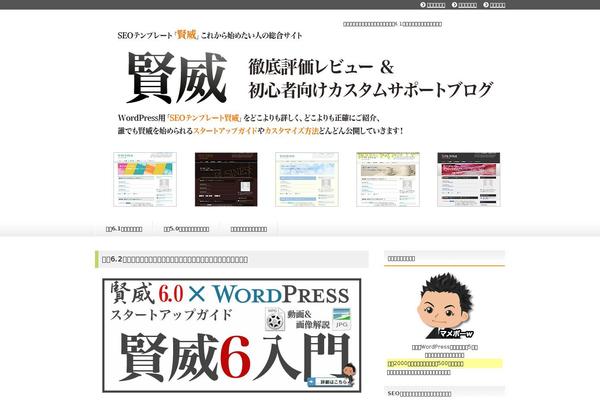Open the rightmost text link in the top dark bar

(x=498, y=5)
